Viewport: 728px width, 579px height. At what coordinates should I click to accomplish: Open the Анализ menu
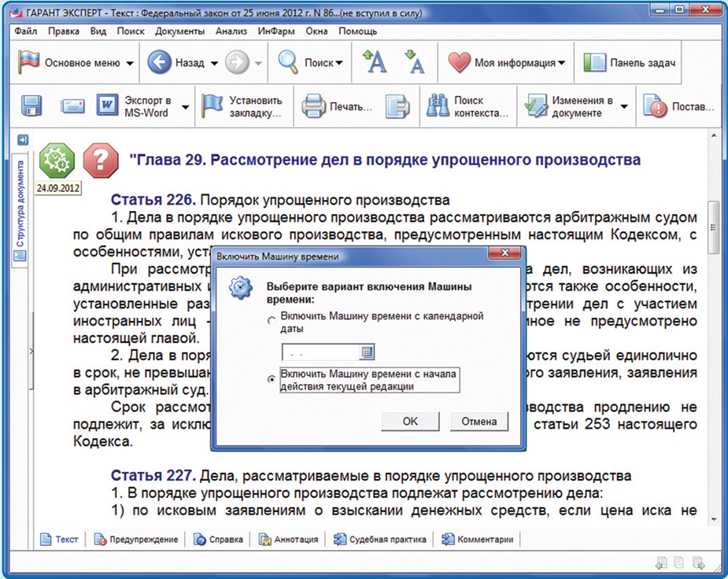[231, 31]
